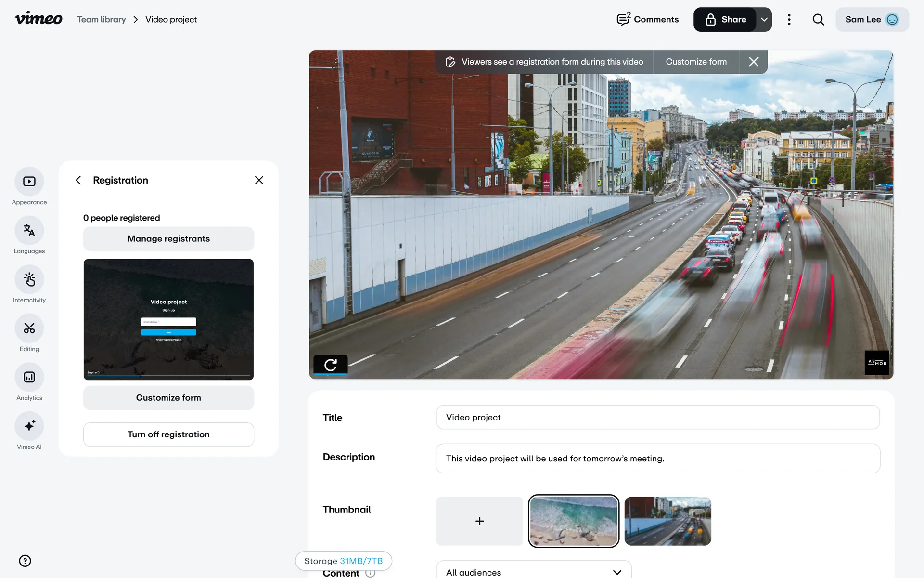Screen dimensions: 924x578
Task: Open the Editing scissors icon
Action: coord(29,328)
